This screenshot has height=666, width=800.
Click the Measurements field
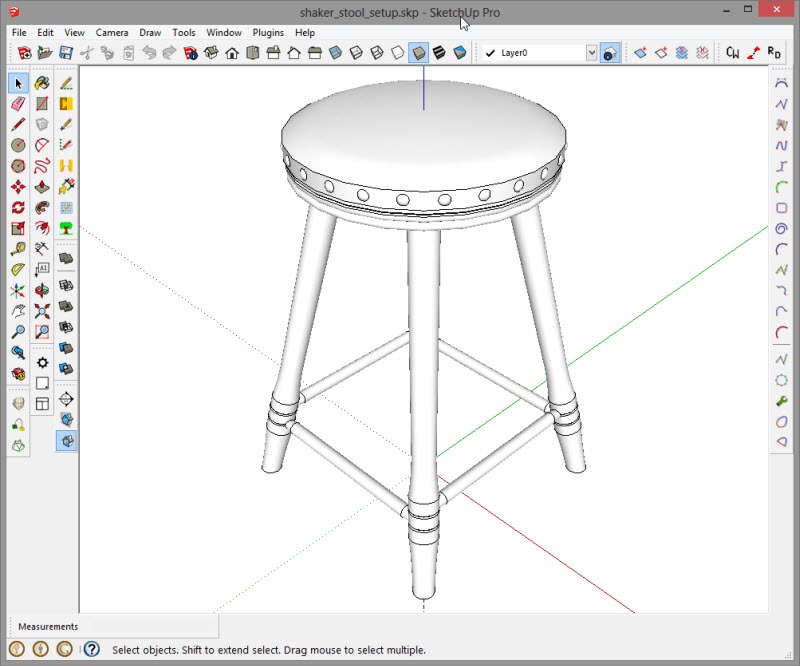pyautogui.click(x=47, y=627)
